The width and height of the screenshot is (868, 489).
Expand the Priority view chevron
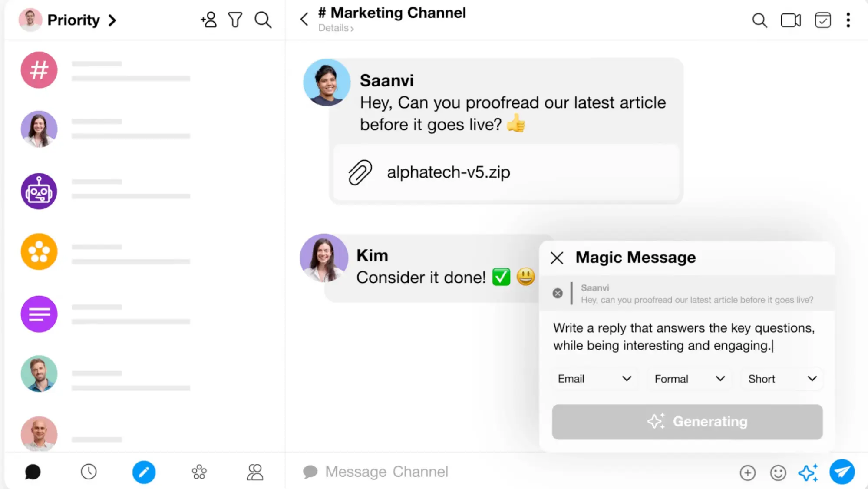[112, 20]
